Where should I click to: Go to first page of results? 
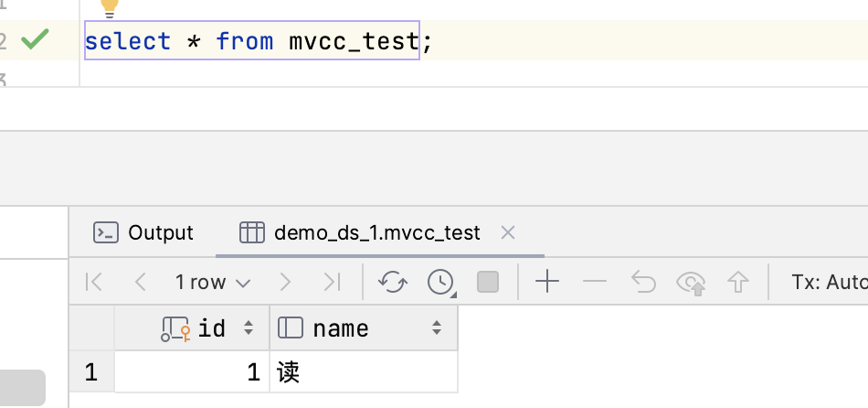(x=93, y=282)
